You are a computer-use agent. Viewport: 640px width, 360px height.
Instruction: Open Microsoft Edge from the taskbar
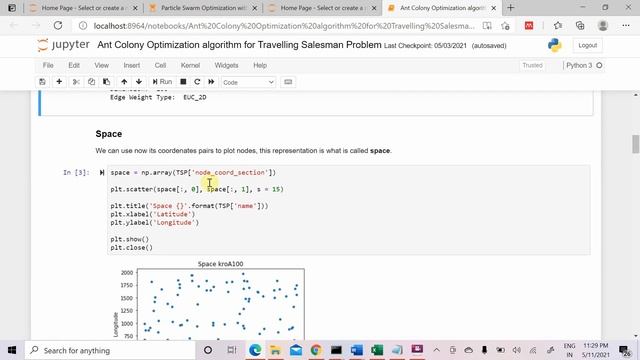(255, 350)
